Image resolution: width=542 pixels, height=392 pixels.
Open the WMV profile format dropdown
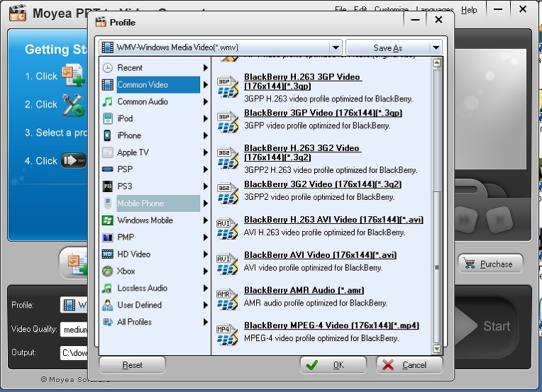(x=335, y=47)
